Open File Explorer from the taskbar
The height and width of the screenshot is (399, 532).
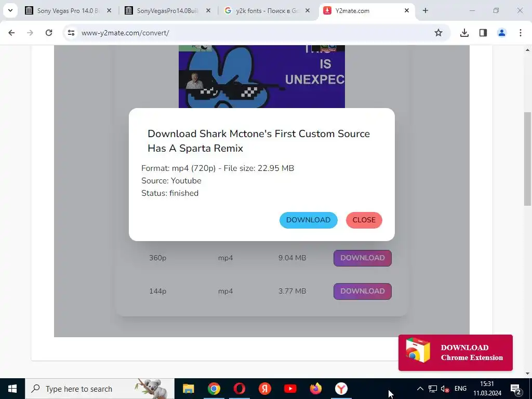[x=188, y=389]
